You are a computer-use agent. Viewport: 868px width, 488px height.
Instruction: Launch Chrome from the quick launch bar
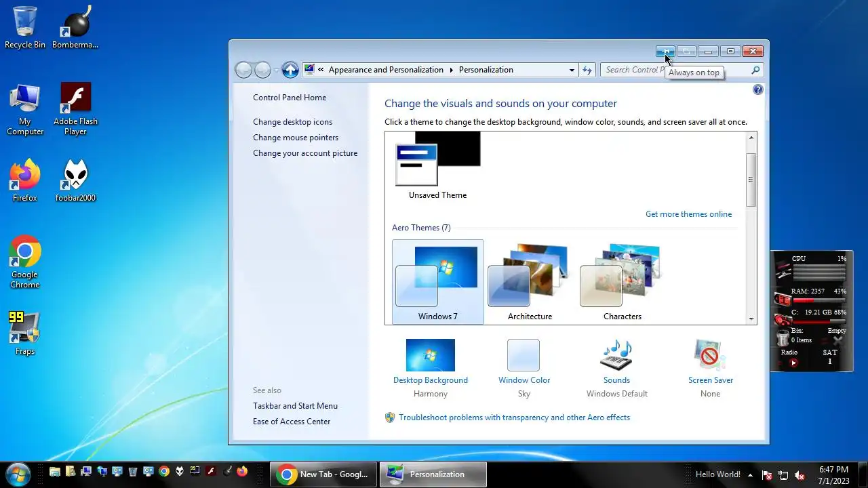click(163, 471)
